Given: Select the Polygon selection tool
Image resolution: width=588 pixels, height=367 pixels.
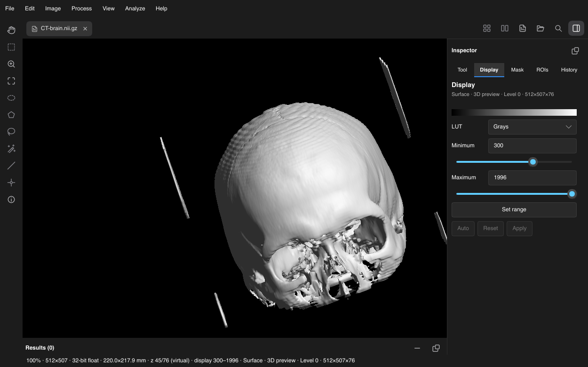Looking at the screenshot, I should [11, 115].
